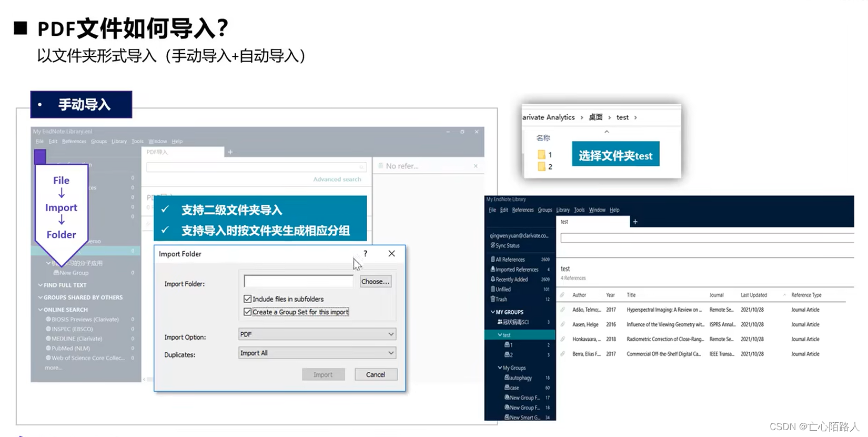This screenshot has height=437, width=868.
Task: Collapse the highlighted test group set
Action: tap(500, 335)
